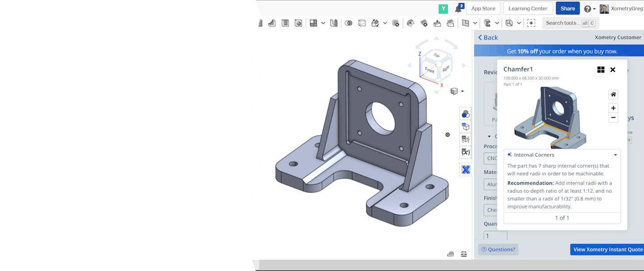This screenshot has height=271, width=644.
Task: Select the Delete Part tool
Action: pyautogui.click(x=395, y=23)
